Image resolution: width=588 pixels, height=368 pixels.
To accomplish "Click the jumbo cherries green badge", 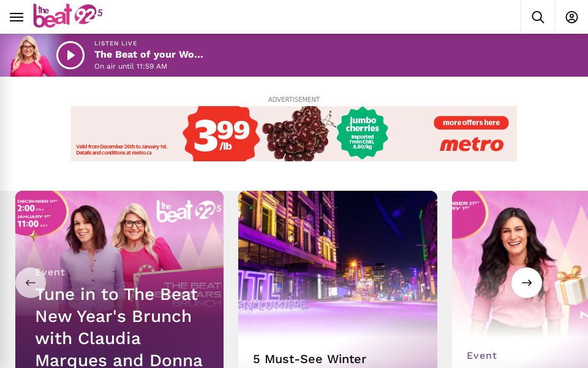I will point(362,133).
